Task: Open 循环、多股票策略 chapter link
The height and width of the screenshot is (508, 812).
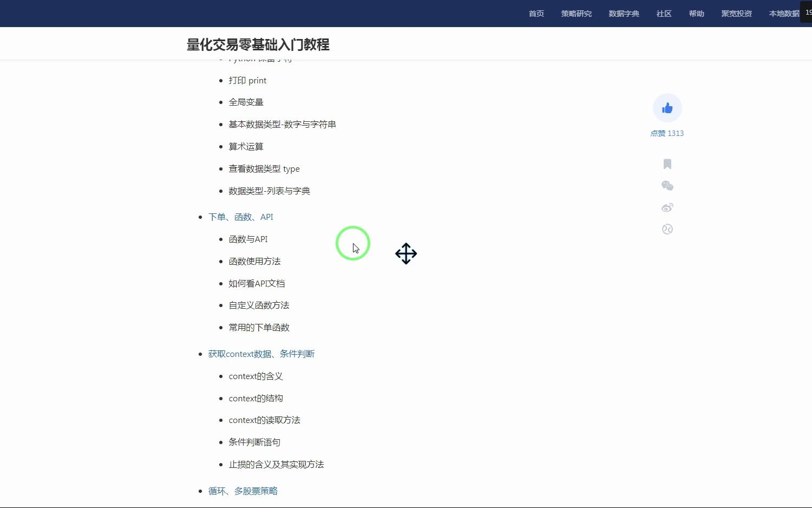Action: (243, 491)
